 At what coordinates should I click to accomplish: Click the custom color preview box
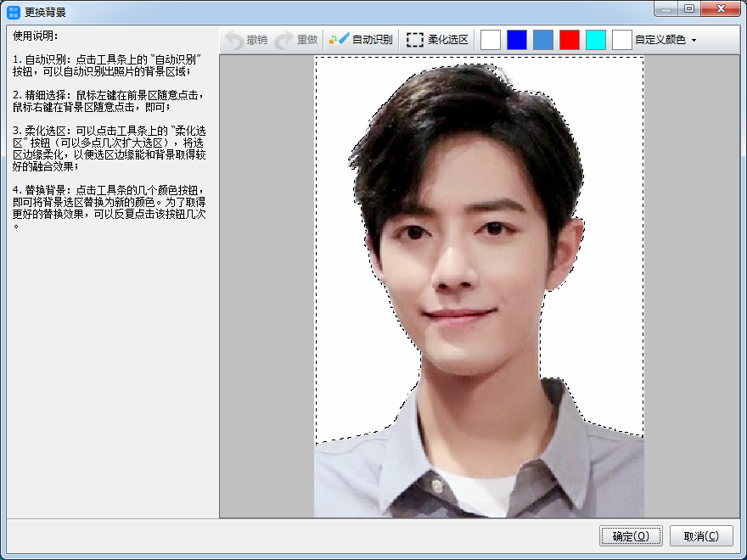coord(621,40)
